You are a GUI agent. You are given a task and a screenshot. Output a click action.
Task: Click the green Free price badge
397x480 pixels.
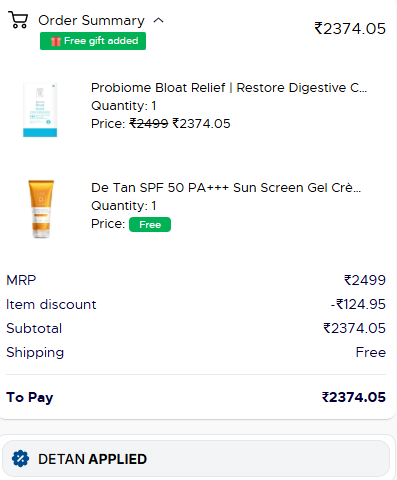tap(150, 225)
